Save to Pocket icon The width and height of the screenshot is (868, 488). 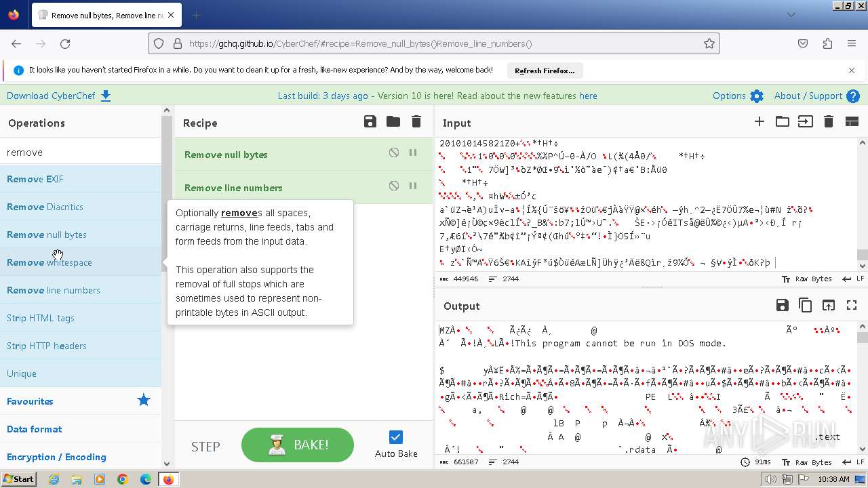pyautogui.click(x=803, y=43)
